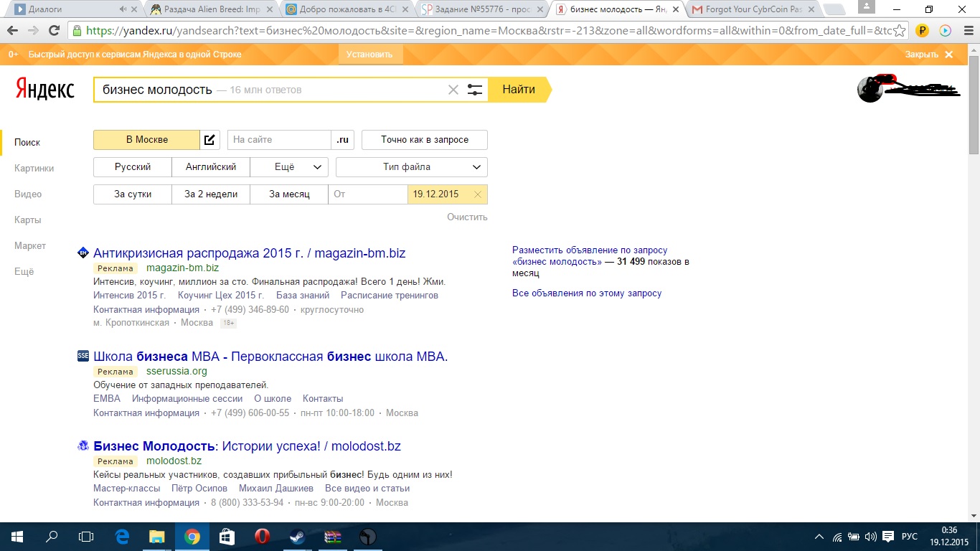The width and height of the screenshot is (980, 551).
Task: Open the Windows Start menu
Action: pyautogui.click(x=17, y=537)
